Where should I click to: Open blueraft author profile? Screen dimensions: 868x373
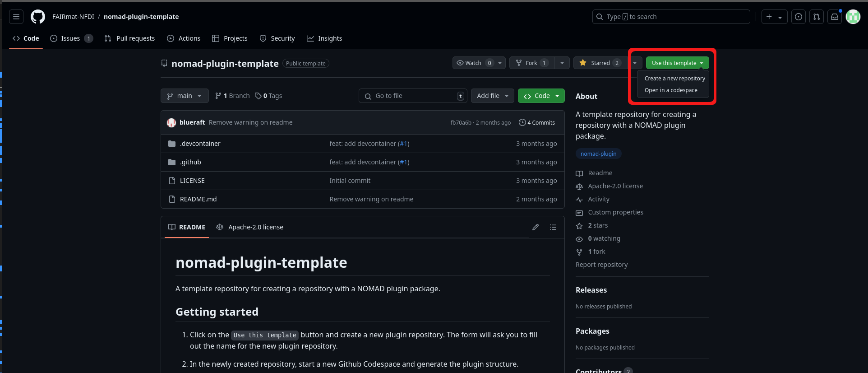(x=192, y=122)
